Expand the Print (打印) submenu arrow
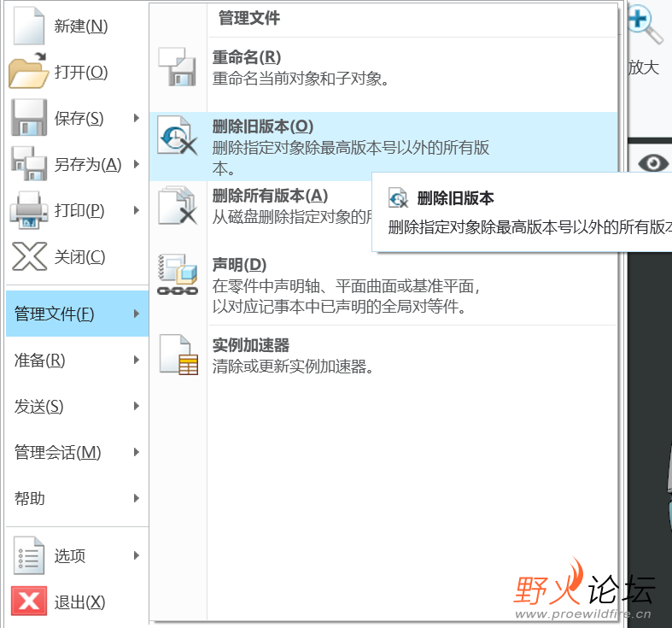This screenshot has height=628, width=672. [x=137, y=210]
